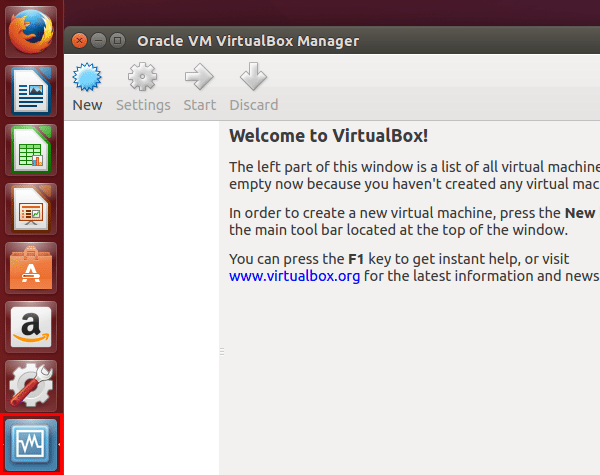The image size is (600, 475).
Task: Launch Firefox from the dock
Action: [32, 32]
